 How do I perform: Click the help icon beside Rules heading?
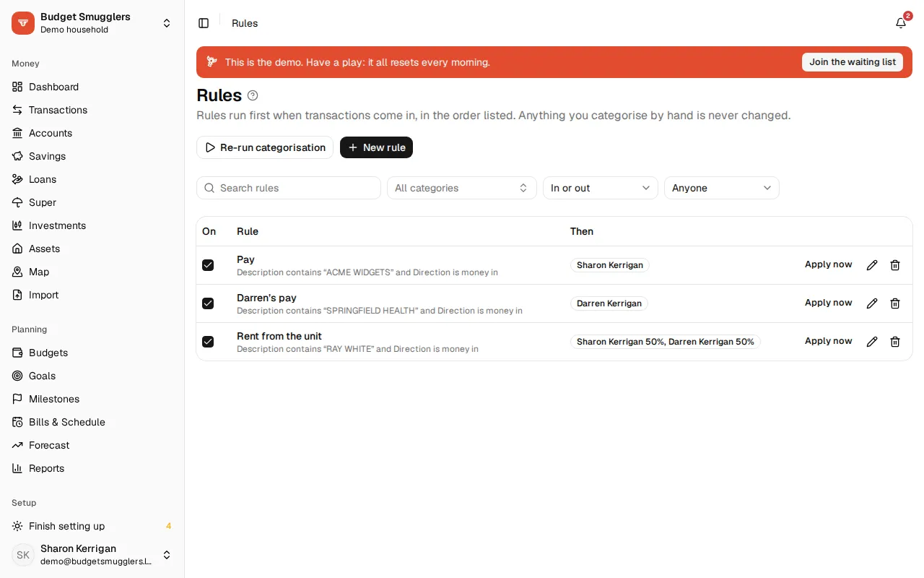click(253, 95)
